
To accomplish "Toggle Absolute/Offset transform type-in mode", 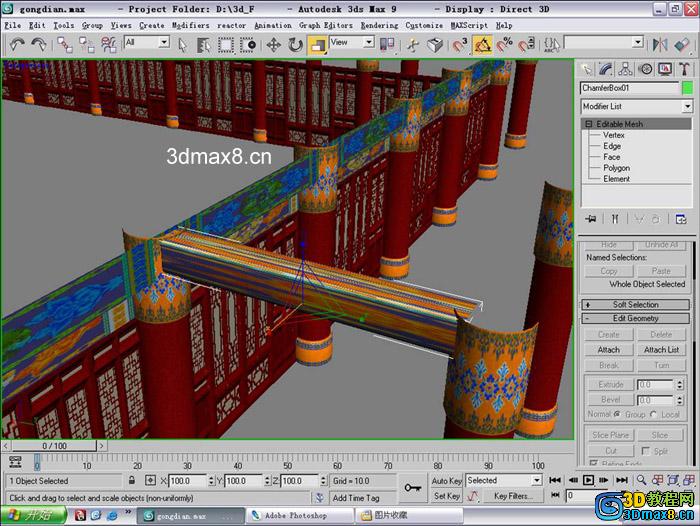I will 150,480.
